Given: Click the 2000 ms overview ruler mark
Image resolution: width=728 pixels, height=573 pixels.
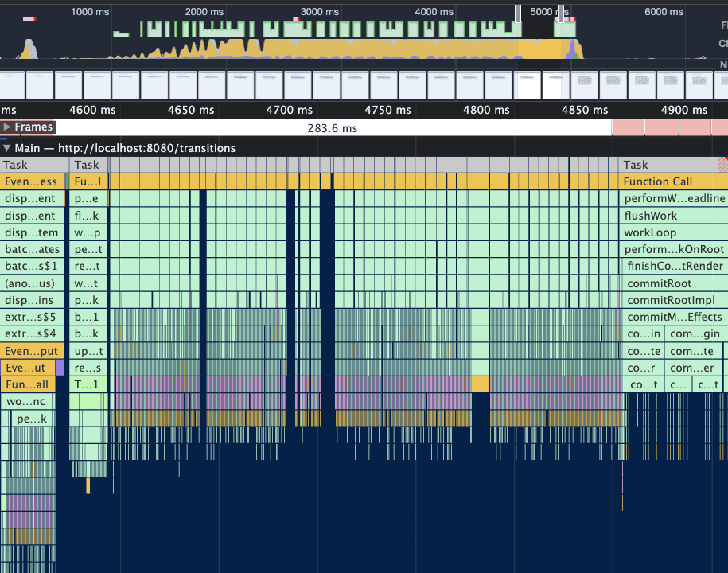Looking at the screenshot, I should (x=204, y=12).
